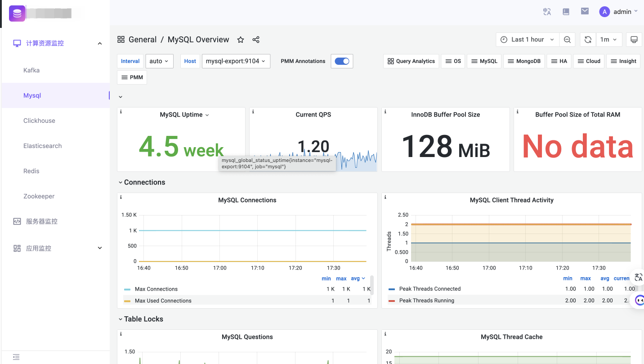This screenshot has width=644, height=364.
Task: Star the MySQL Overview dashboard
Action: coord(241,40)
